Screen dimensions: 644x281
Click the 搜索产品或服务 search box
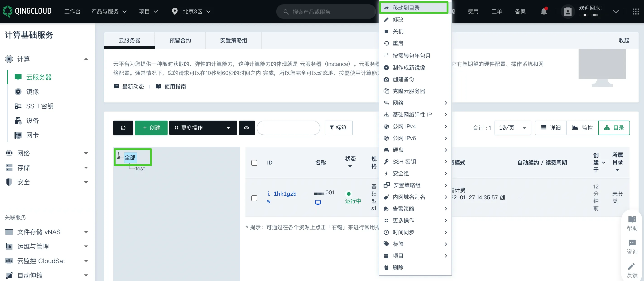coord(326,12)
